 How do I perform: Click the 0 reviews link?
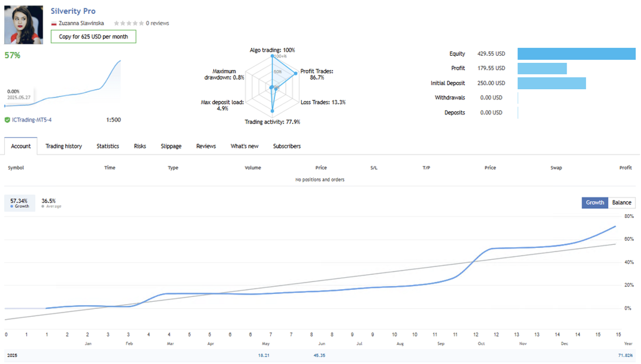(x=158, y=23)
